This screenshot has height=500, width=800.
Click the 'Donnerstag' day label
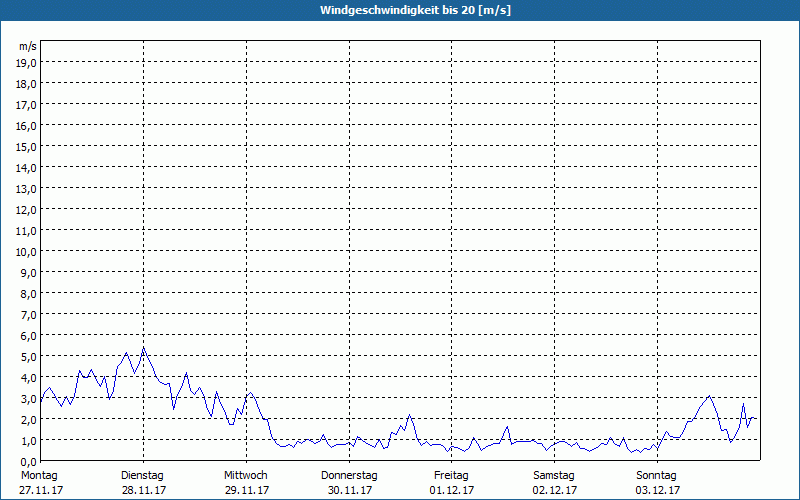click(x=349, y=476)
